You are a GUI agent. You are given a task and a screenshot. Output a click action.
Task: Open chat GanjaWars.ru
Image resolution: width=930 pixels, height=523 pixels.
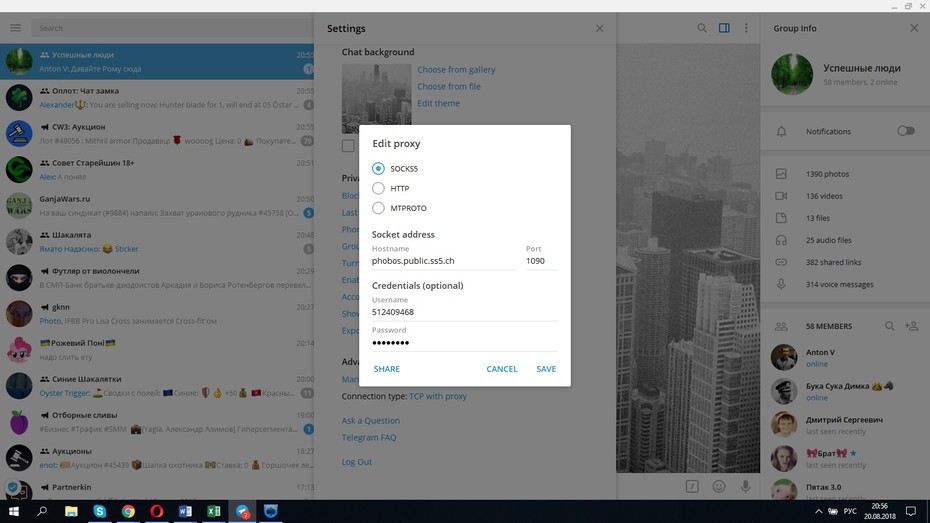[x=157, y=206]
